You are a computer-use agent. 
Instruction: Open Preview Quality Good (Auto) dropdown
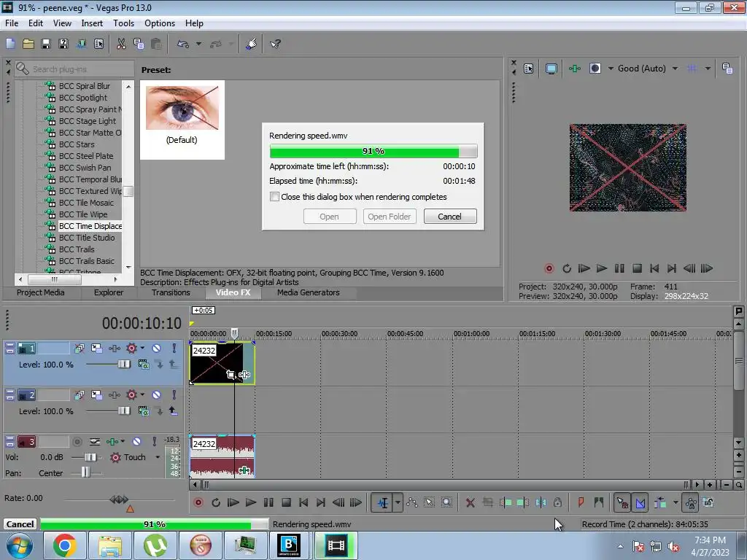click(675, 69)
